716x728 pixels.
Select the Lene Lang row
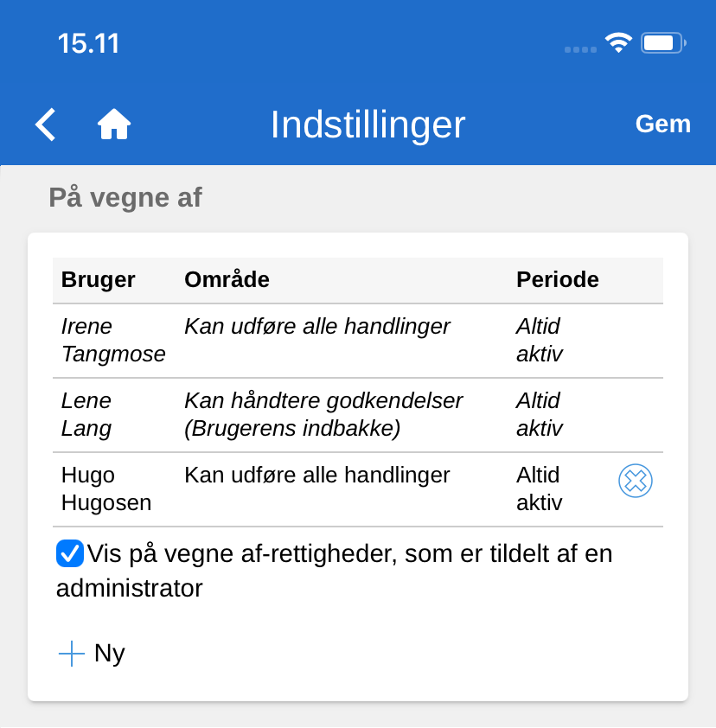click(x=86, y=415)
